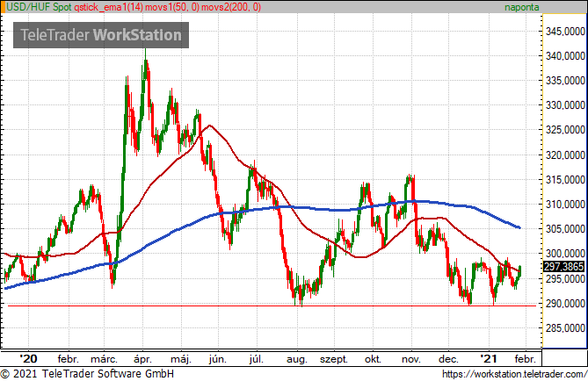Viewport: 588px width, 381px height.
Task: Click the máj. month label
Action: click(x=181, y=359)
